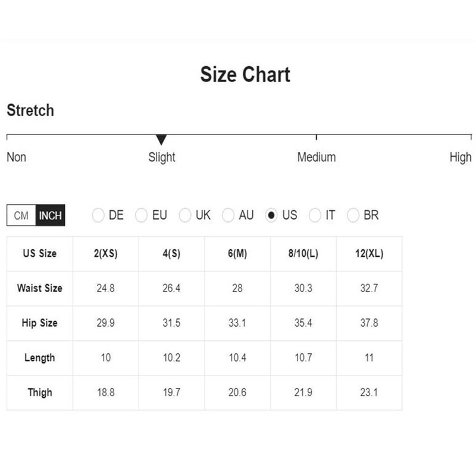Choose the UK sizing option

(x=185, y=215)
